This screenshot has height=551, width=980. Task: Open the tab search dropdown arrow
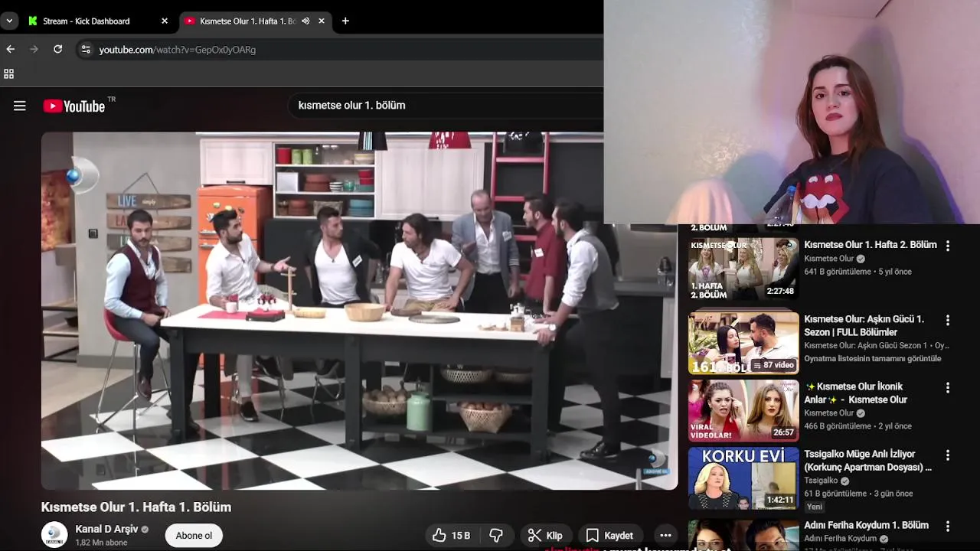9,21
